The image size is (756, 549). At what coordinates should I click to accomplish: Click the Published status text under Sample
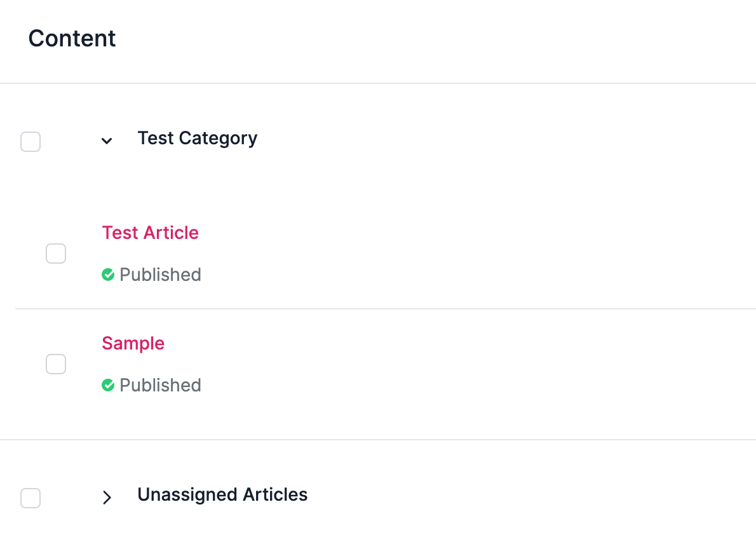click(x=160, y=385)
